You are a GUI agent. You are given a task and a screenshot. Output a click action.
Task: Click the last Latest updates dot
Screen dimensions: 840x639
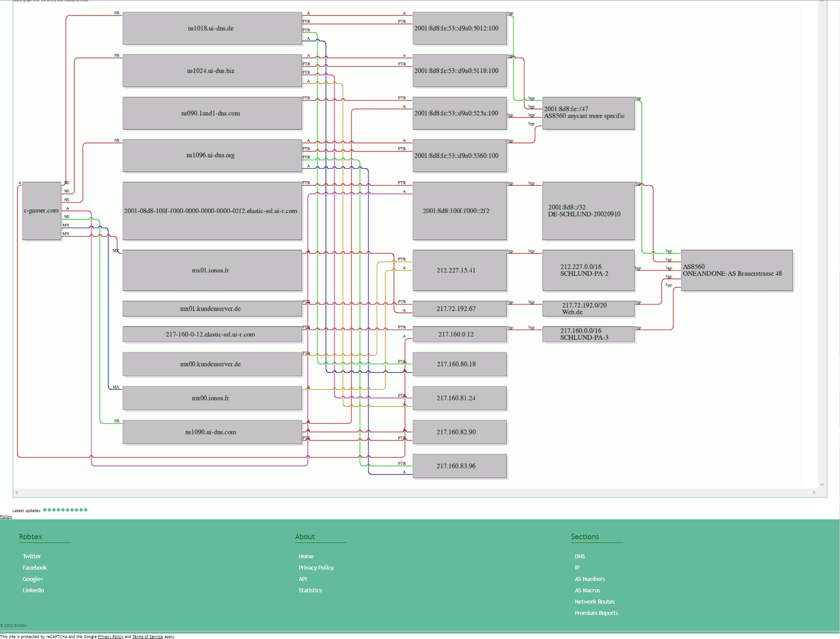pos(86,510)
